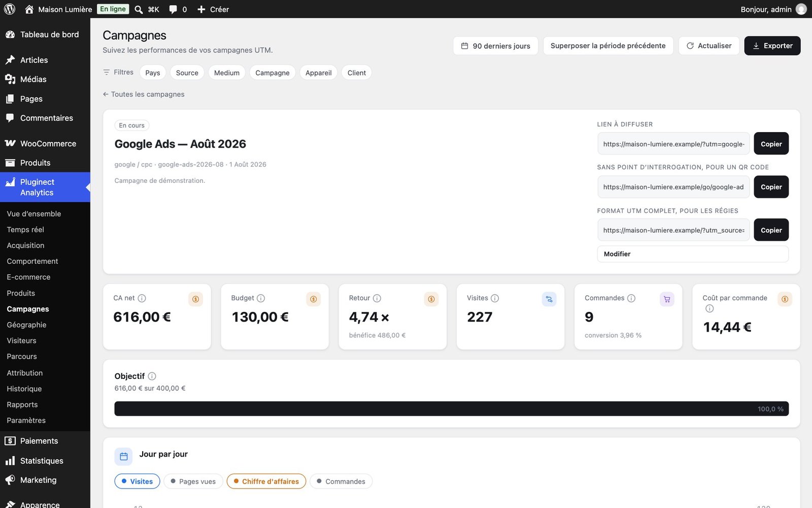The width and height of the screenshot is (812, 508).
Task: Click the Filtres funnel icon
Action: click(x=106, y=72)
